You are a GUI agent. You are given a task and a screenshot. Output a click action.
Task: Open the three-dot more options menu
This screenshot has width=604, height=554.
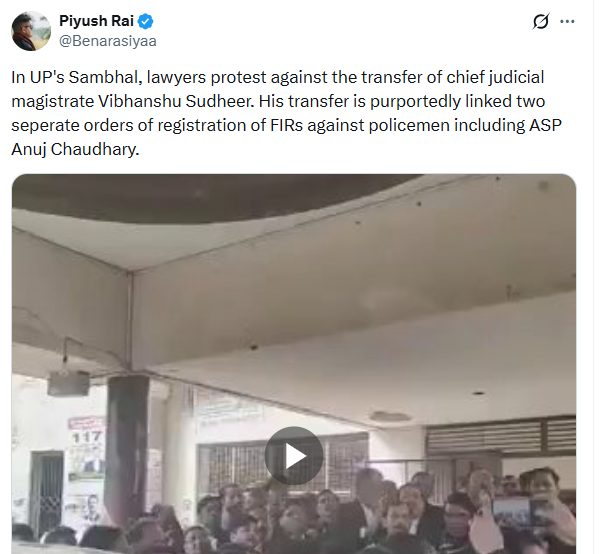tap(567, 22)
